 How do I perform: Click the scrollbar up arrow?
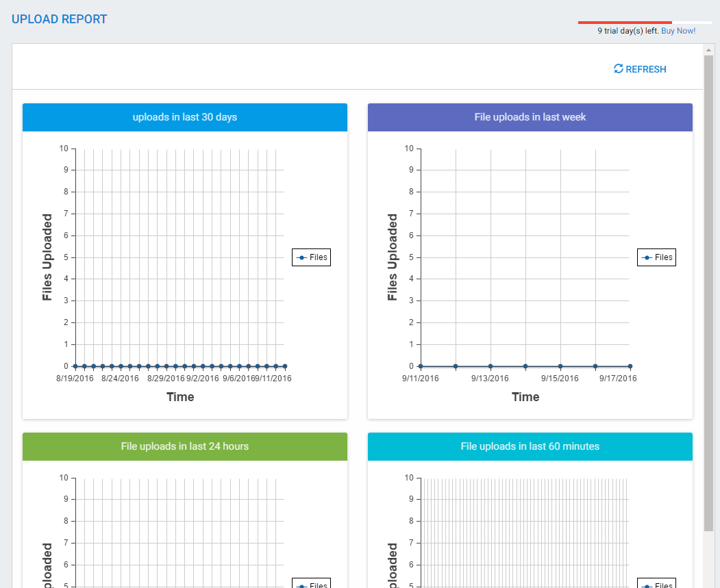click(708, 49)
